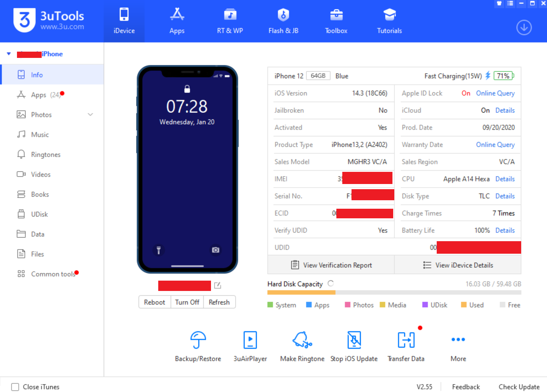
Task: Click the download manager arrow icon
Action: point(524,28)
